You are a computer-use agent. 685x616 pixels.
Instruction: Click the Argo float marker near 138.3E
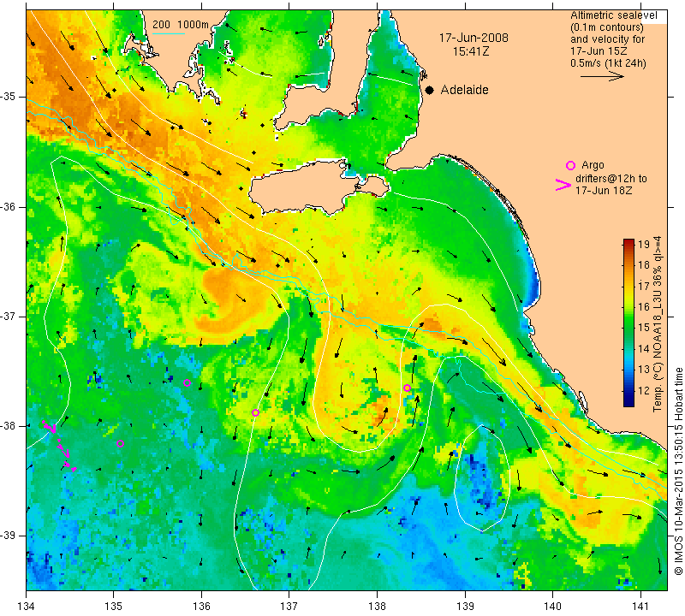point(407,388)
